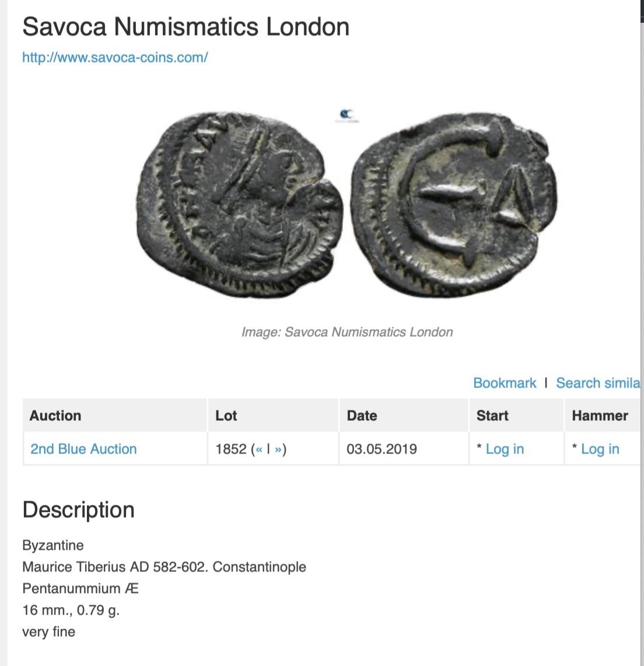
Task: Click the small Savoca logo watermark above coins
Action: [347, 115]
